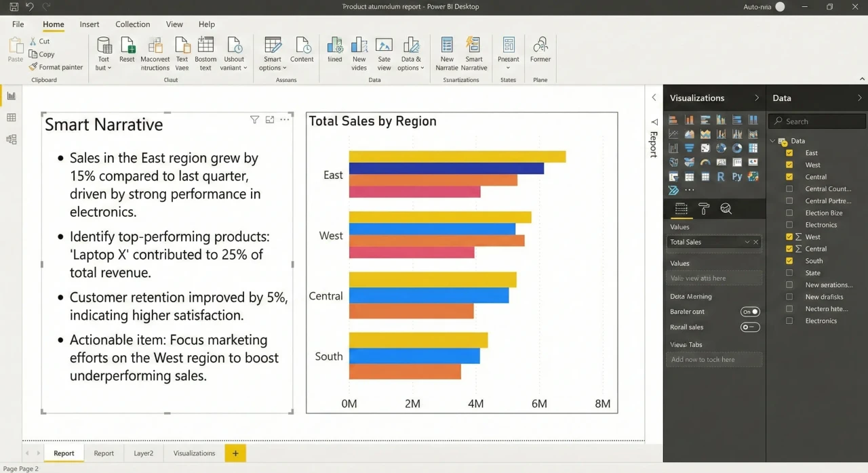Select the Total Sales by Region chart title
Viewport: 868px width, 473px height.
373,121
